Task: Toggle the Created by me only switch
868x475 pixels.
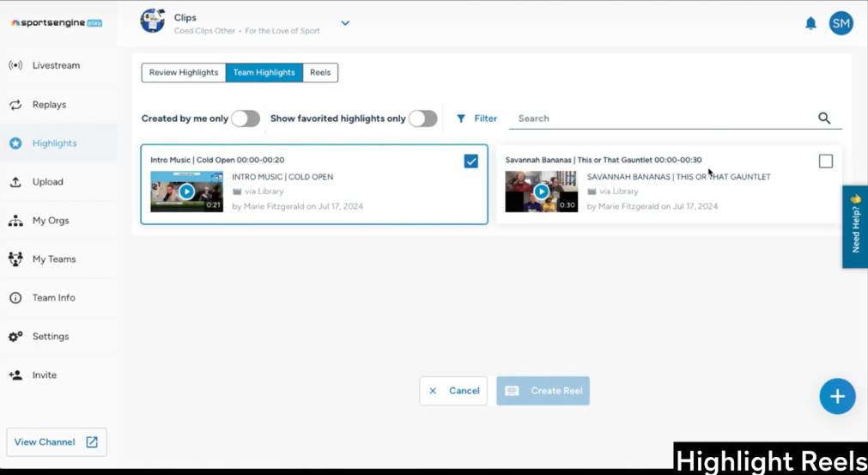Action: pyautogui.click(x=245, y=119)
